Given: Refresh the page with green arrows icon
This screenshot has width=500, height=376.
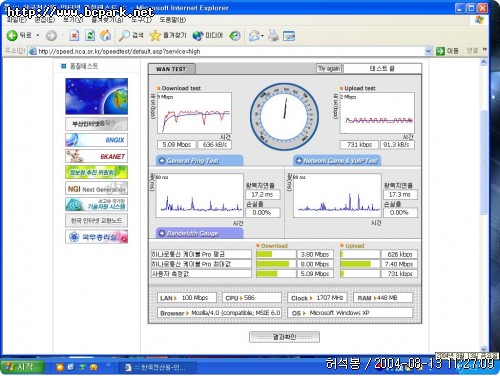Looking at the screenshot, I should pyautogui.click(x=90, y=35).
